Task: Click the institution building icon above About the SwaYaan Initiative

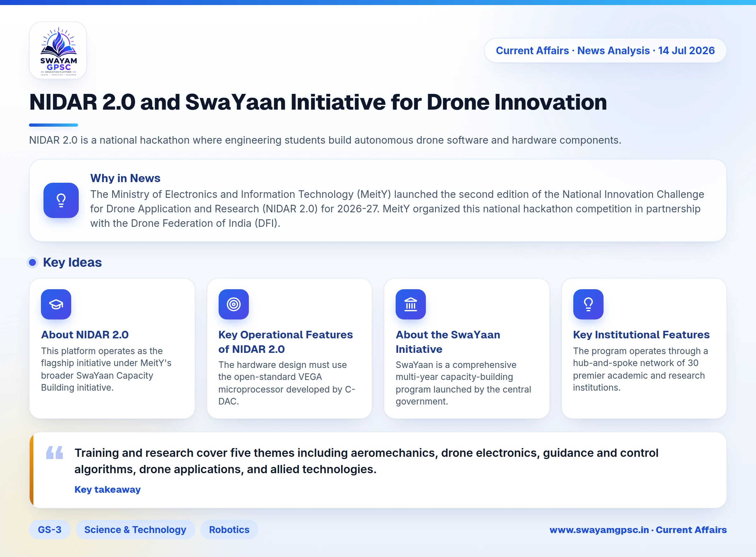Action: tap(410, 304)
